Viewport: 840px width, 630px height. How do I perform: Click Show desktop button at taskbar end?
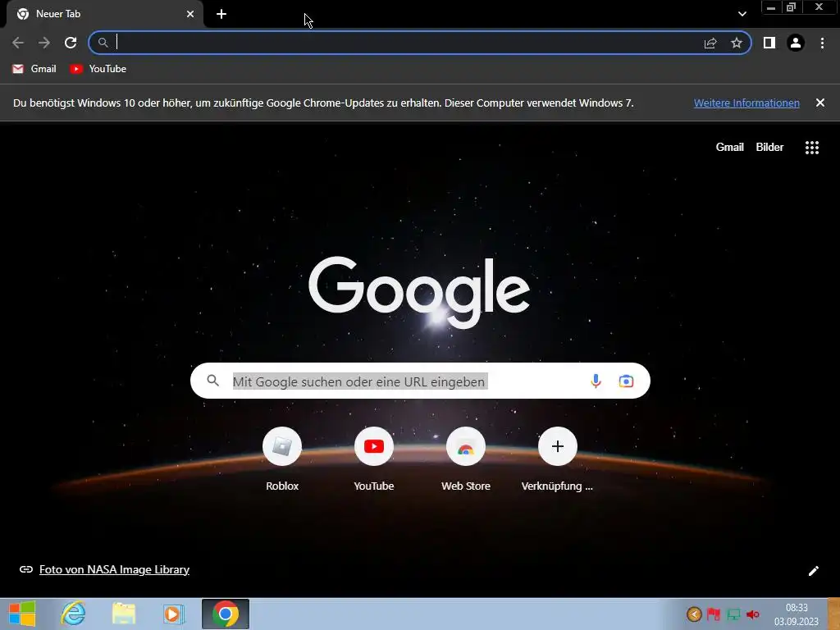tap(833, 614)
